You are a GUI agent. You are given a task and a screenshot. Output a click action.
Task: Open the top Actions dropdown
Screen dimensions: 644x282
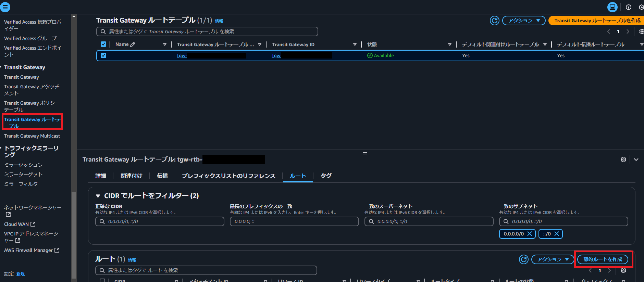click(524, 21)
